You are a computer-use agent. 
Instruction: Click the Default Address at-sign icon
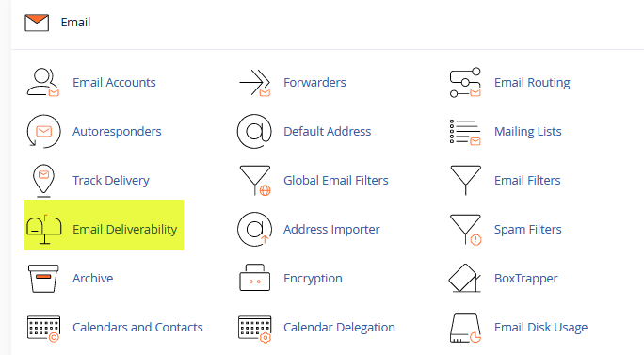click(x=254, y=131)
